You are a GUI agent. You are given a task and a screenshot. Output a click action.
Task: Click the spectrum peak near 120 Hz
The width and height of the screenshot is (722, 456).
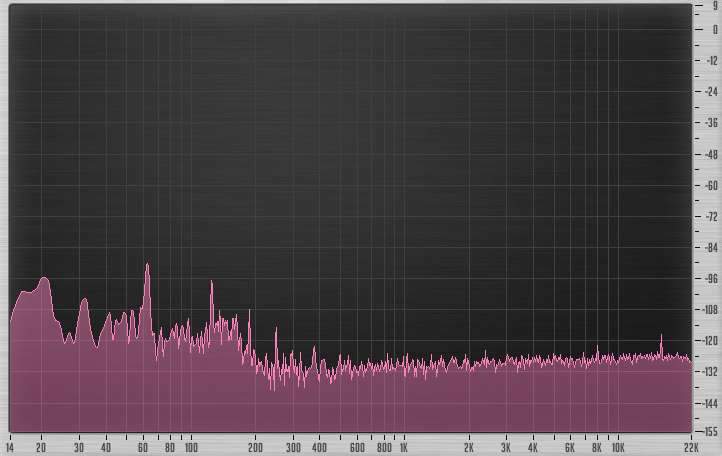(x=211, y=284)
